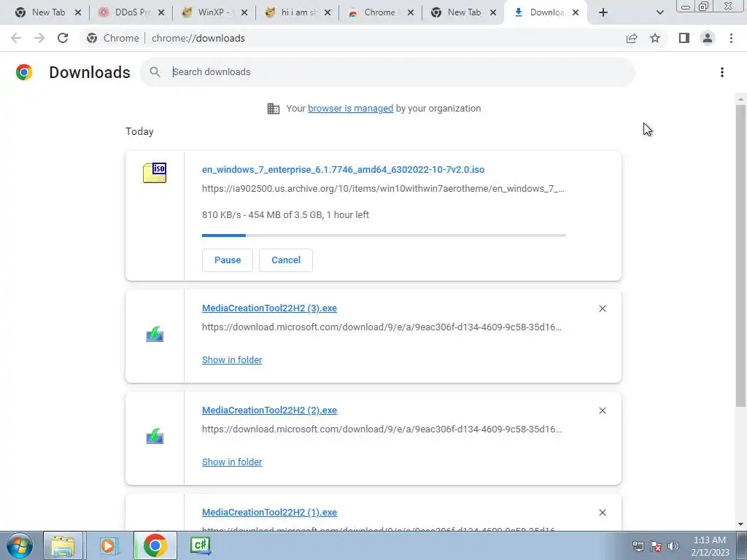Screen dimensions: 747x560
Task: Click the browser back arrow
Action: (x=16, y=38)
